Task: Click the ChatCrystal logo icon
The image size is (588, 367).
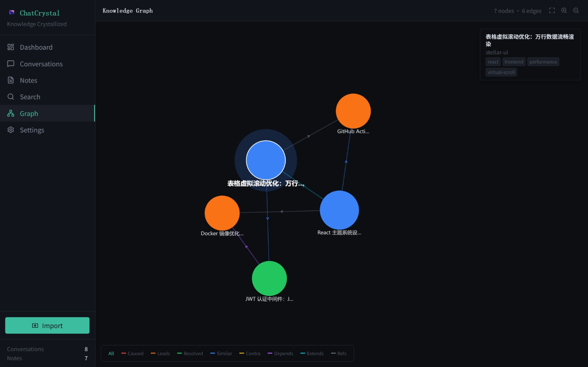Action: (12, 13)
